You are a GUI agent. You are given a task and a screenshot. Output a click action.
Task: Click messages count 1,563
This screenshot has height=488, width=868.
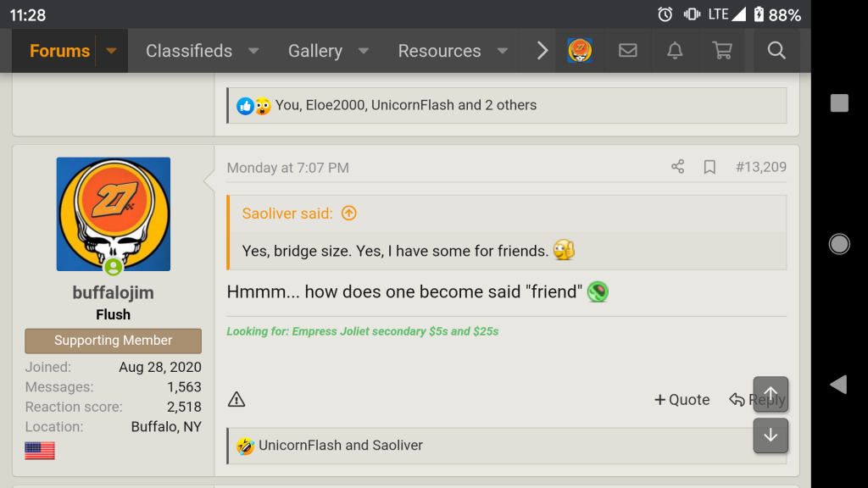(184, 386)
